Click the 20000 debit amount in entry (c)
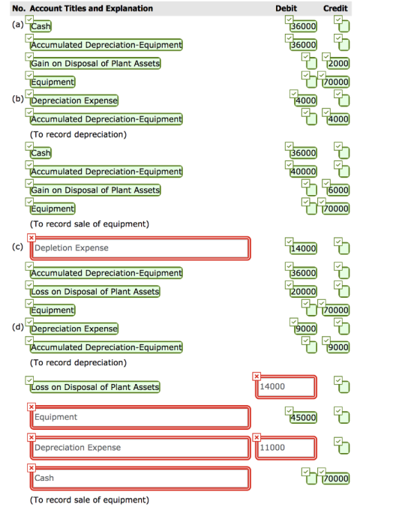This screenshot has height=516, width=420. (x=304, y=292)
